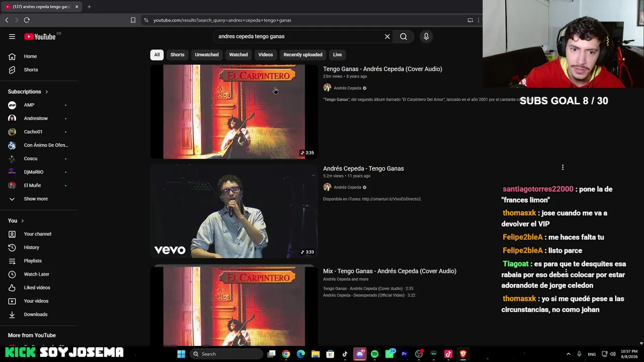
Task: Open the three-dot menu for the Vevo video
Action: tap(562, 167)
